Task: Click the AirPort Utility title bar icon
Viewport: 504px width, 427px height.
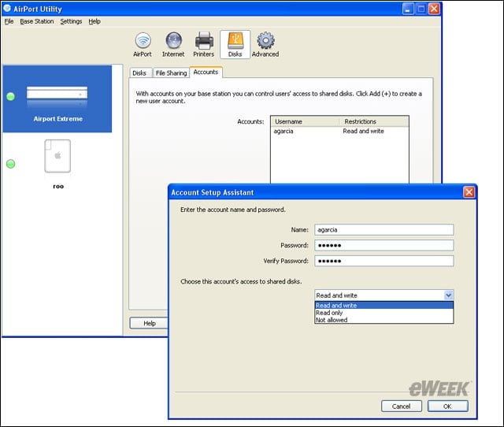Action: click(7, 9)
